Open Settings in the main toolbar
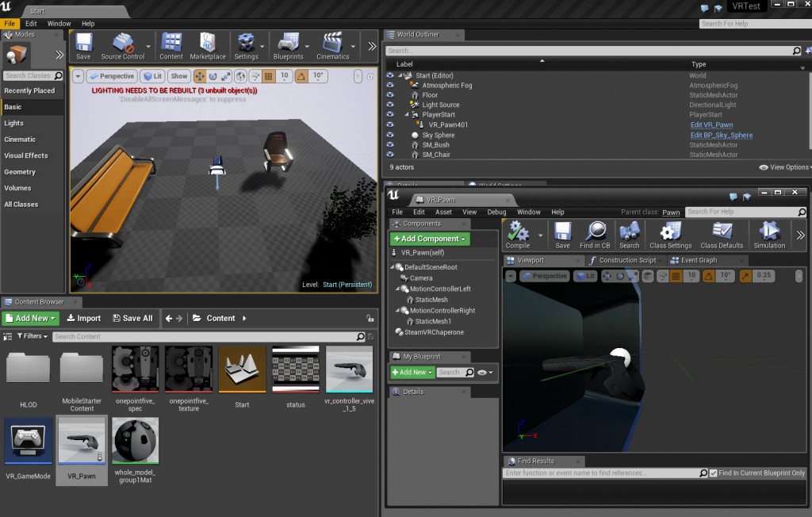 [246, 46]
